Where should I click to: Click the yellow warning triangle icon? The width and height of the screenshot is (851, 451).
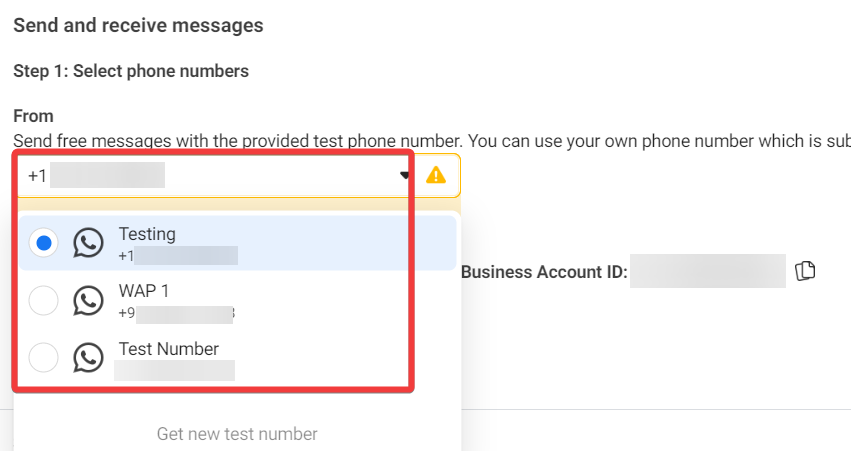coord(436,175)
